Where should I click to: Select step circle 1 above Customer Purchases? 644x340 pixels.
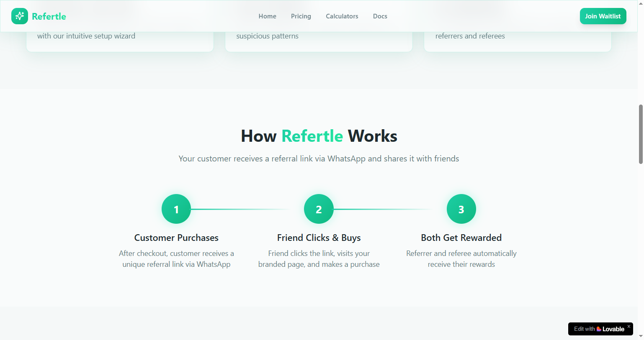(x=176, y=209)
